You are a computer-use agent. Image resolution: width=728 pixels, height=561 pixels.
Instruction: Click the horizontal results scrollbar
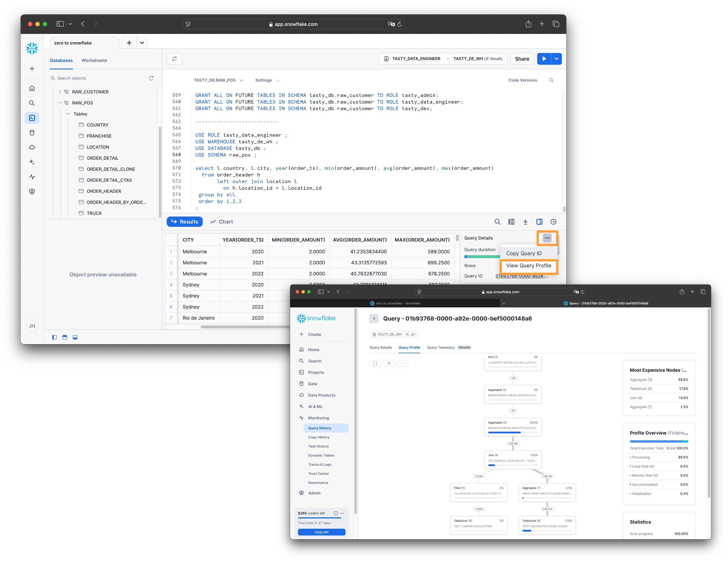(x=245, y=327)
